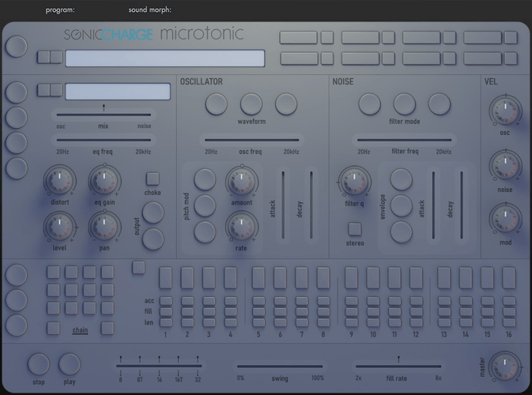This screenshot has height=395, width=532.
Task: Select the third filter mode button
Action: pos(440,104)
